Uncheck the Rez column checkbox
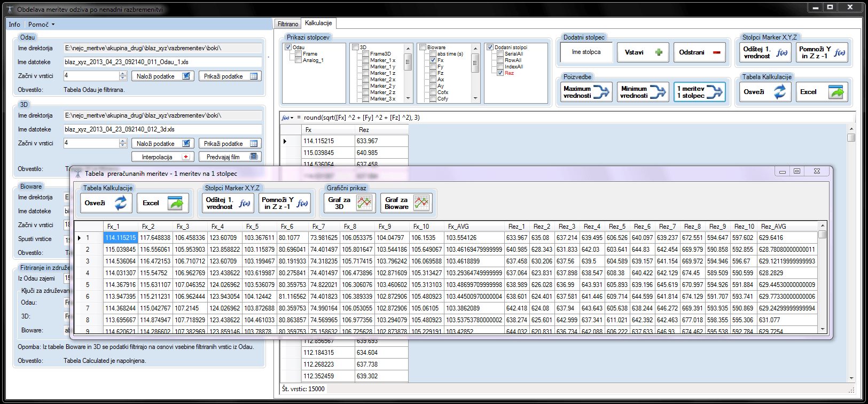 click(x=500, y=73)
